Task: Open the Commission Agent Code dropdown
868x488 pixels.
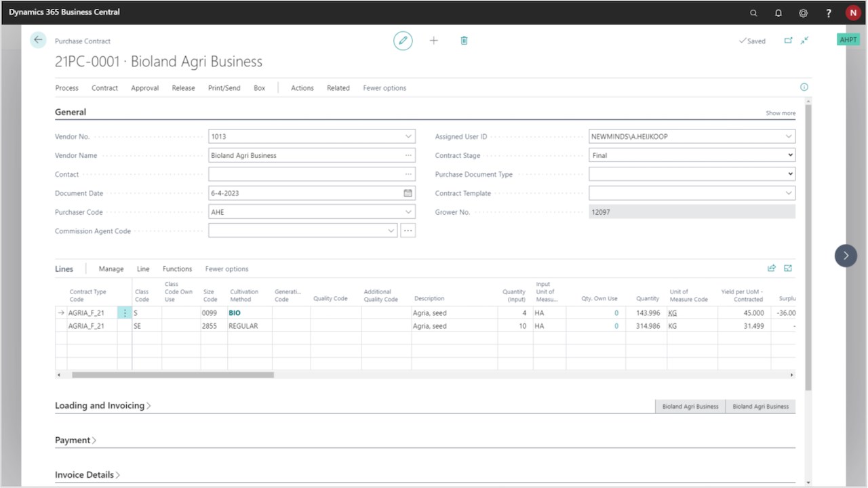Action: click(x=391, y=231)
